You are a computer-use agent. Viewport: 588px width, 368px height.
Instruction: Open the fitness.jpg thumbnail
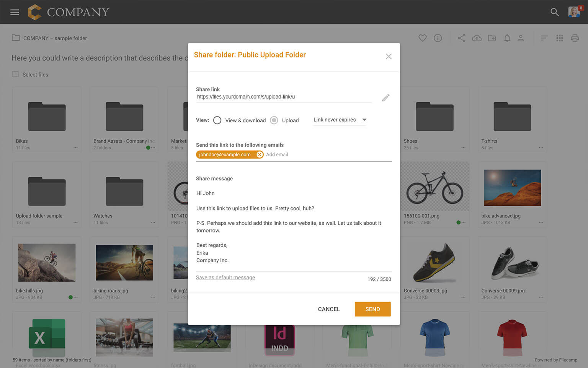124,337
